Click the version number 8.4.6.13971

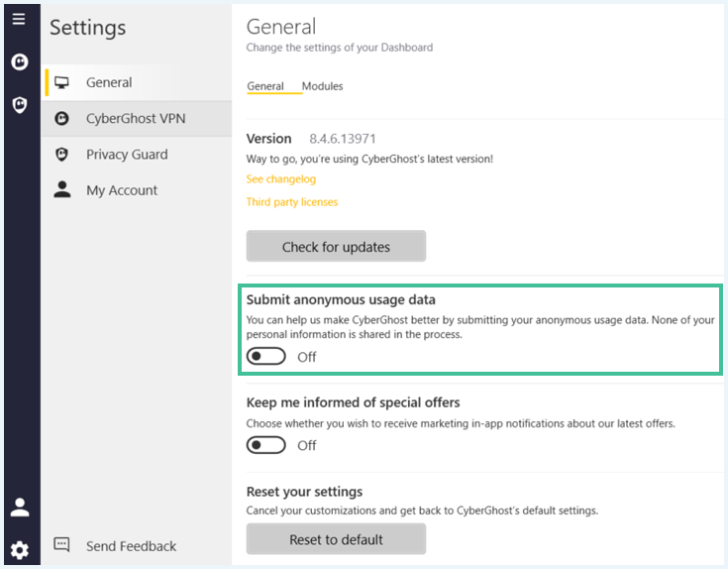tap(343, 139)
